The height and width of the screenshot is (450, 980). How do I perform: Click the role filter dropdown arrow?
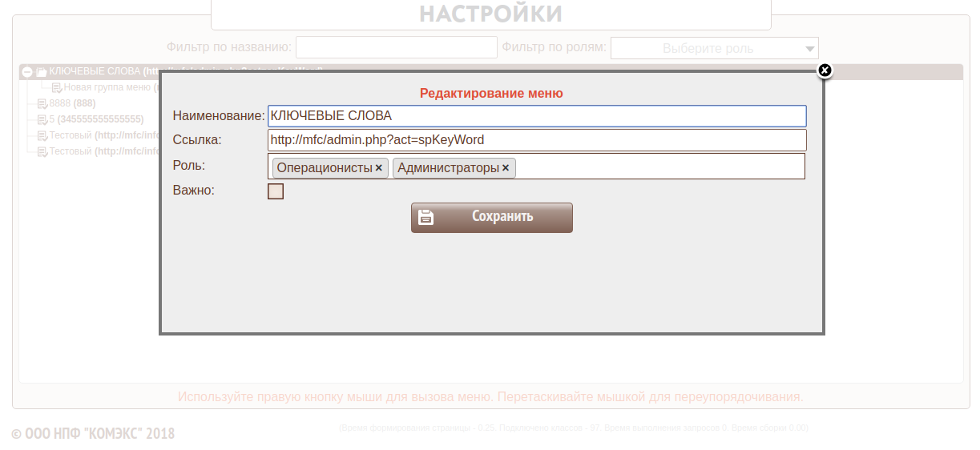pyautogui.click(x=809, y=49)
